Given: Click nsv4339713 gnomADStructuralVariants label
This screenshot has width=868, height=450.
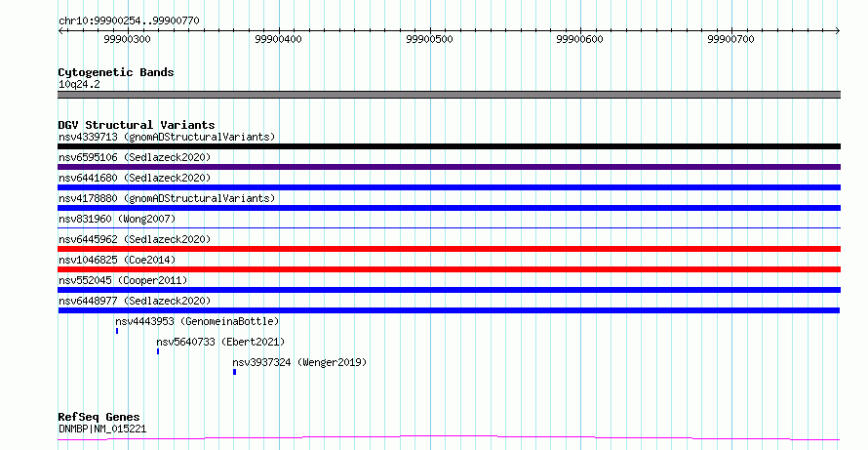Looking at the screenshot, I should 167,137.
